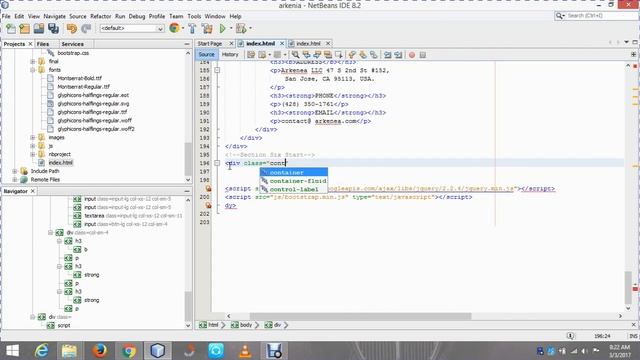Close the Navigator panel tab
Image resolution: width=640 pixels, height=360 pixels.
33,191
